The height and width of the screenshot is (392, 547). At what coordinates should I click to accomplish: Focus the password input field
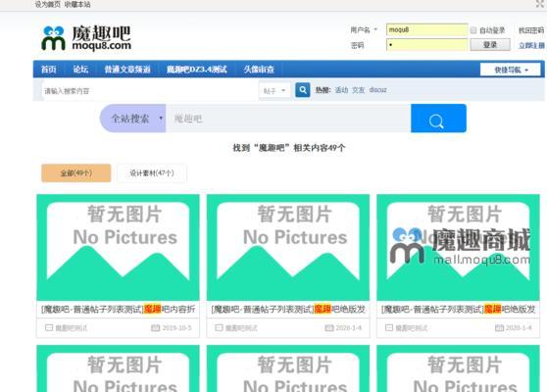(426, 45)
